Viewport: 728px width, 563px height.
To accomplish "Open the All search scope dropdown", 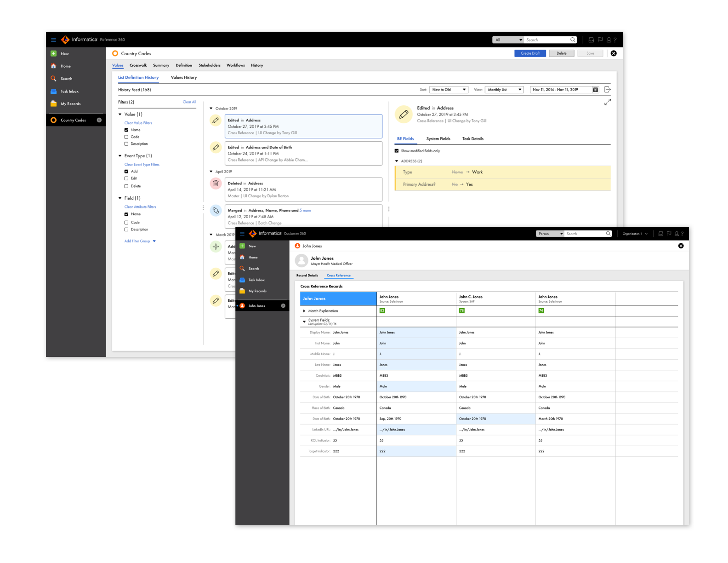I will point(508,40).
